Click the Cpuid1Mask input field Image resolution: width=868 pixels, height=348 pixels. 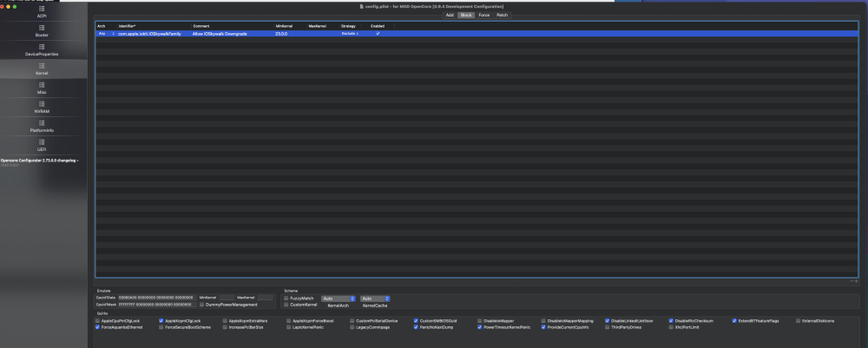click(157, 305)
